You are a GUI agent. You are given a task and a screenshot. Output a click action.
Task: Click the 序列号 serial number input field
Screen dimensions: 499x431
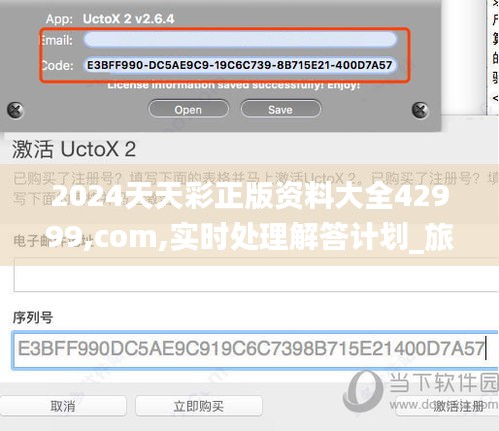point(255,349)
